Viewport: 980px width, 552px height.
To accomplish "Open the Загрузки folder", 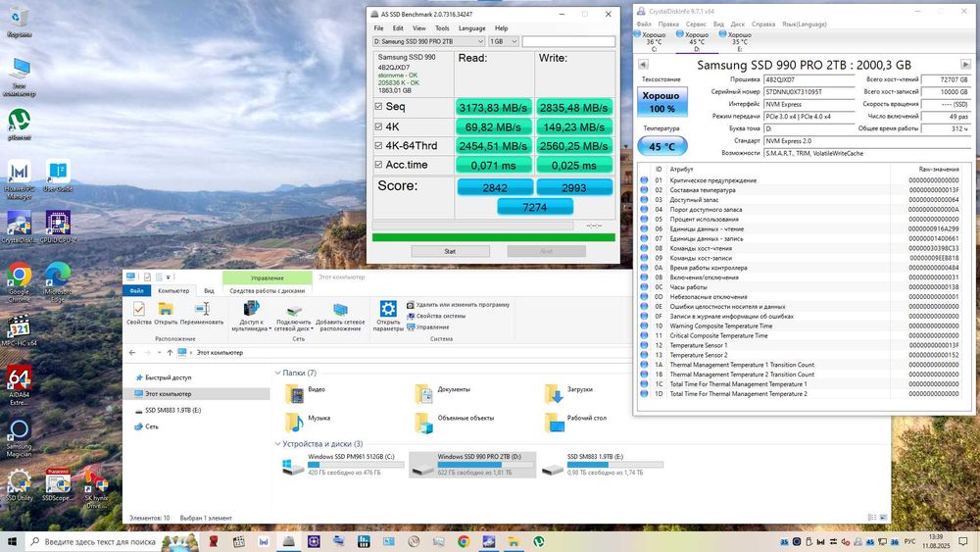I will 568,393.
